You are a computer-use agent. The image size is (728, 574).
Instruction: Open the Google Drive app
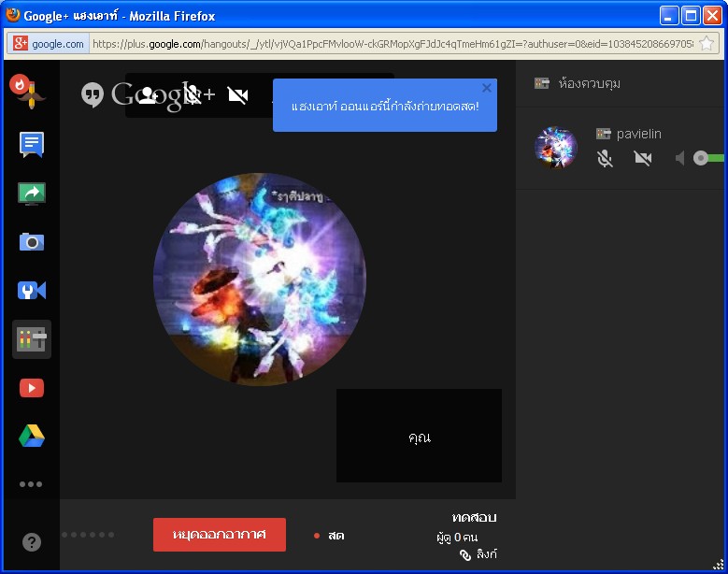(x=32, y=436)
